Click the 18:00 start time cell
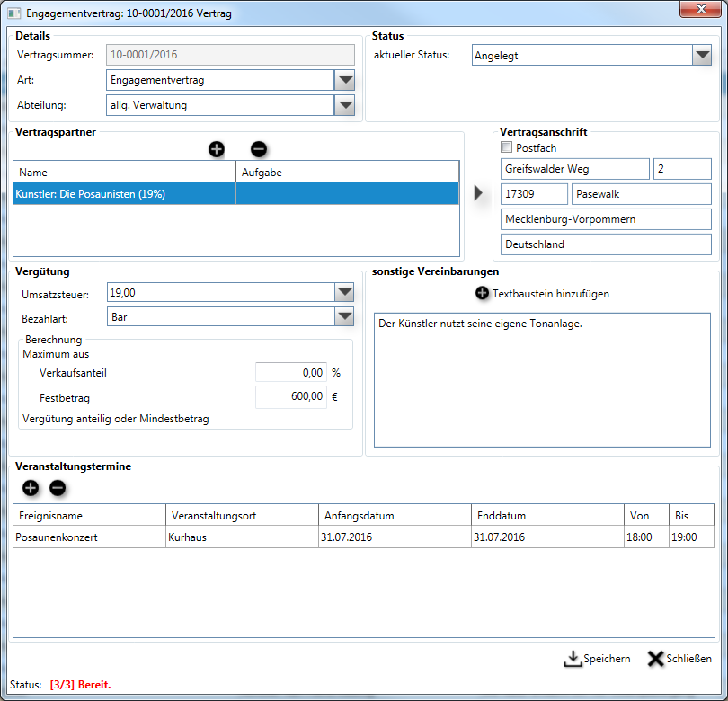728x701 pixels. [x=646, y=537]
